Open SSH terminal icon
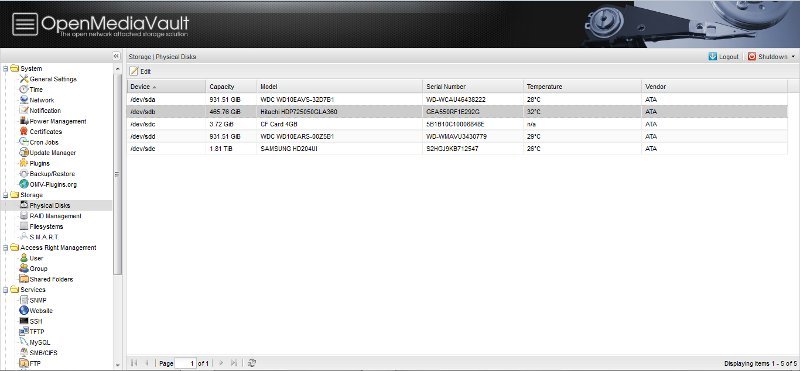800x371 pixels. [x=23, y=321]
